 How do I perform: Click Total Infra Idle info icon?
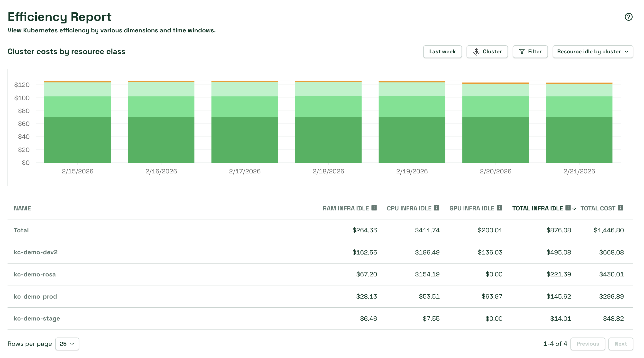tap(568, 208)
